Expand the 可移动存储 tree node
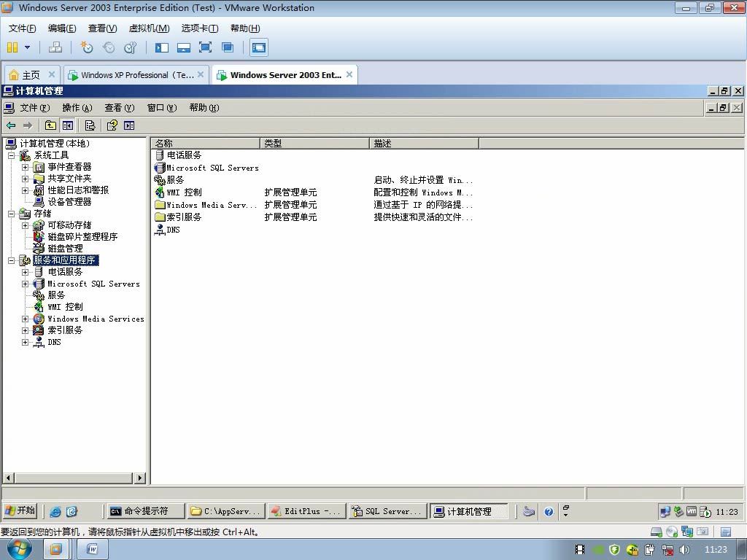This screenshot has height=560, width=747. [25, 225]
